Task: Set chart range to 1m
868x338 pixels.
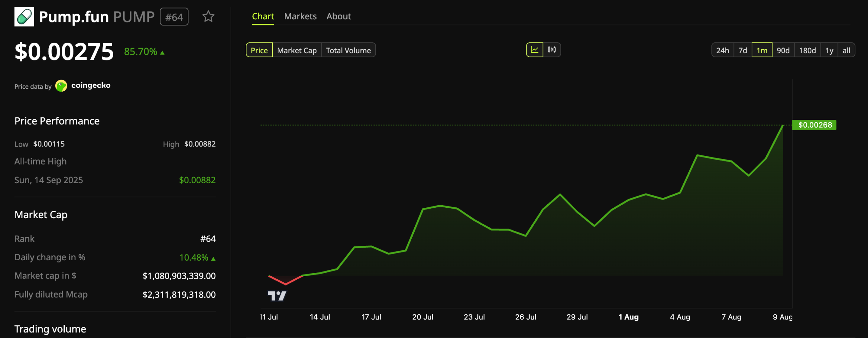Action: pos(762,50)
